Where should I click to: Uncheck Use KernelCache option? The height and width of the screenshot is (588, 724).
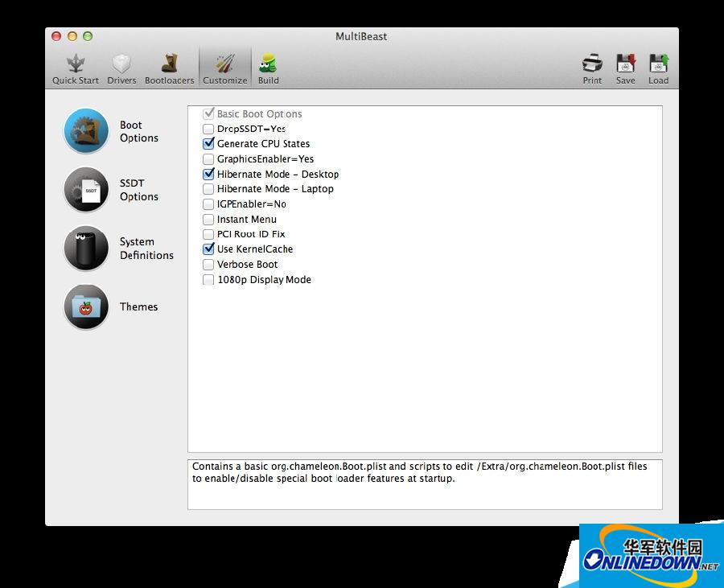pyautogui.click(x=209, y=249)
